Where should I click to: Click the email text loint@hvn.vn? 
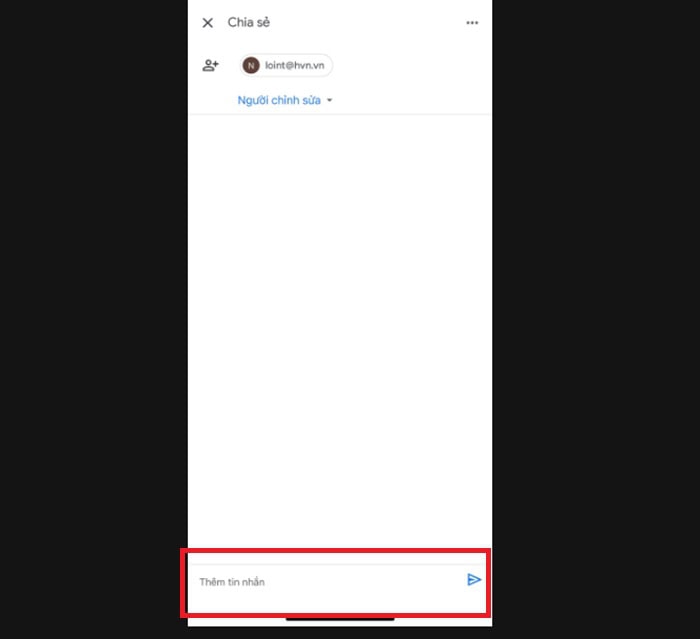[295, 66]
